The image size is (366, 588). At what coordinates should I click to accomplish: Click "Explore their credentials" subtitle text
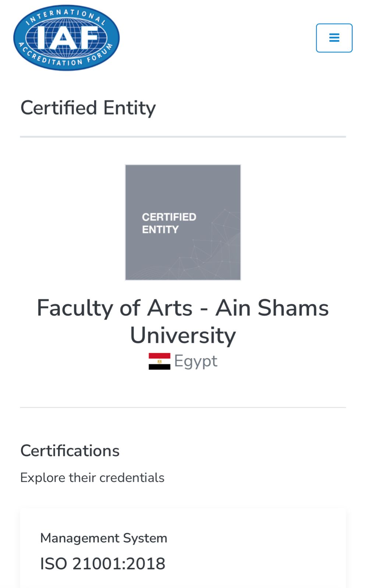tap(92, 478)
